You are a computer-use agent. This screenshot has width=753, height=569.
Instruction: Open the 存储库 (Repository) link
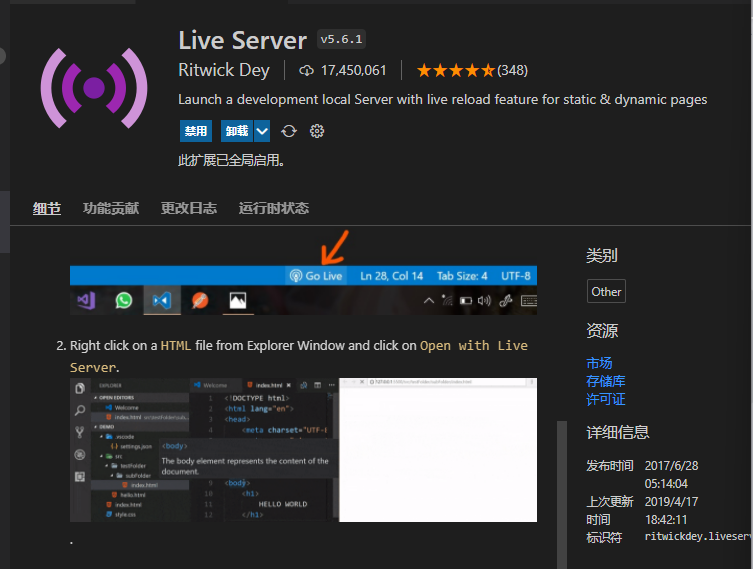pyautogui.click(x=606, y=381)
